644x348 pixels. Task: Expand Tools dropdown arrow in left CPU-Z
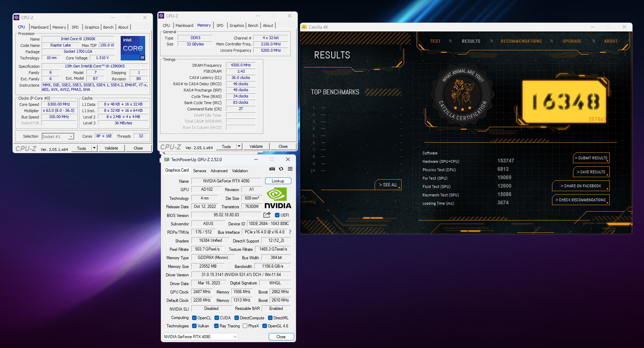tap(94, 148)
